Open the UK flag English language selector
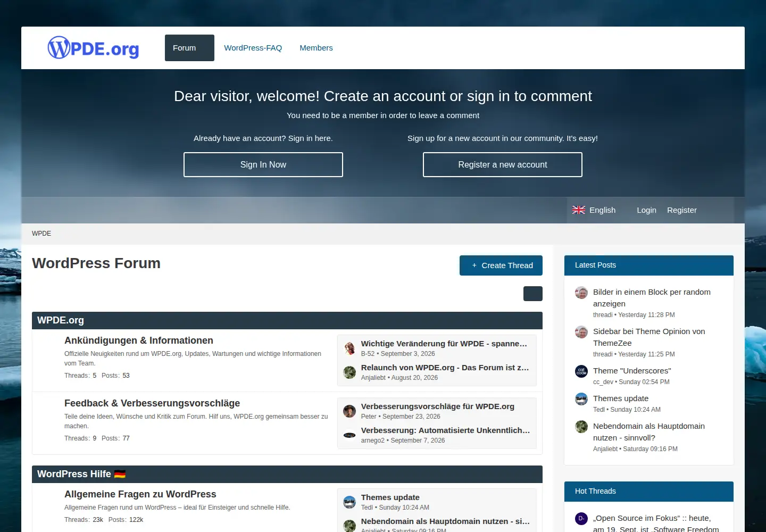 click(594, 210)
